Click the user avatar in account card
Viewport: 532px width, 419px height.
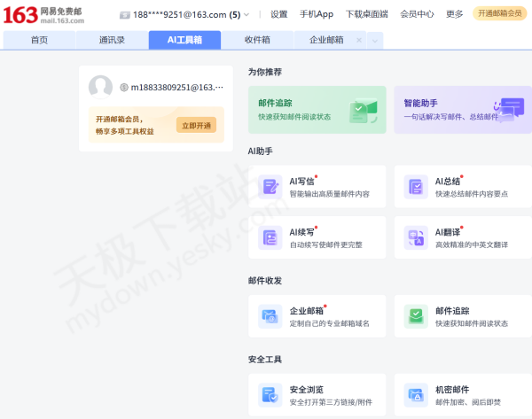click(100, 87)
